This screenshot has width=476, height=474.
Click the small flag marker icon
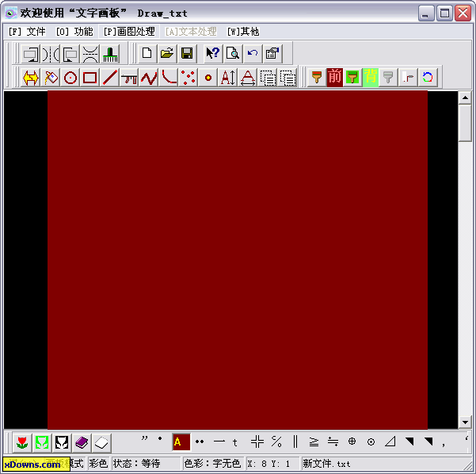click(408, 77)
